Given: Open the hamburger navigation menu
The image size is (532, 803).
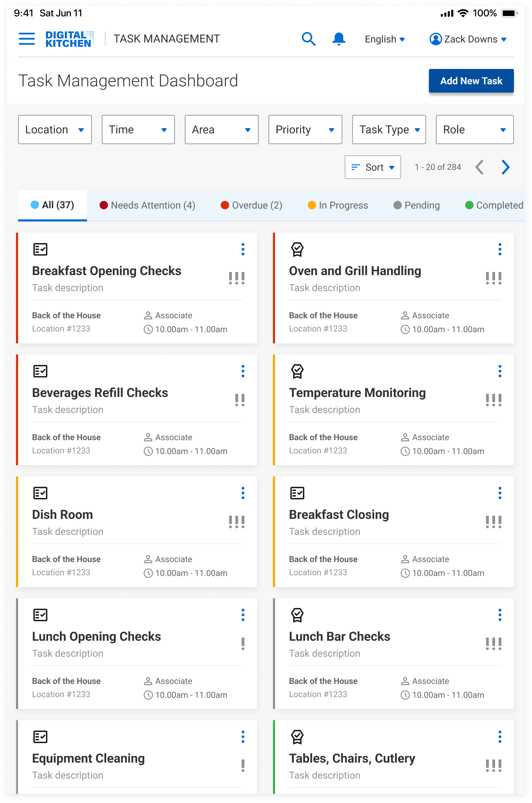Looking at the screenshot, I should [27, 39].
